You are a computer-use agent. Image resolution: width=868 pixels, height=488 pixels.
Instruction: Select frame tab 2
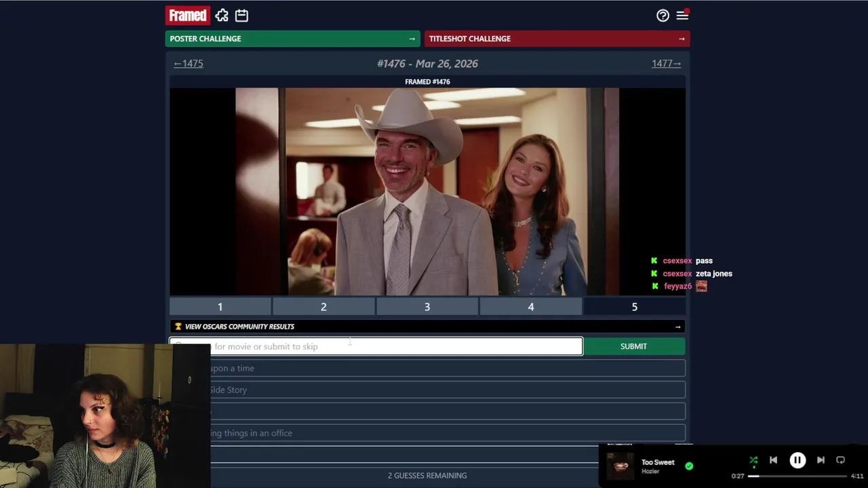pos(323,307)
